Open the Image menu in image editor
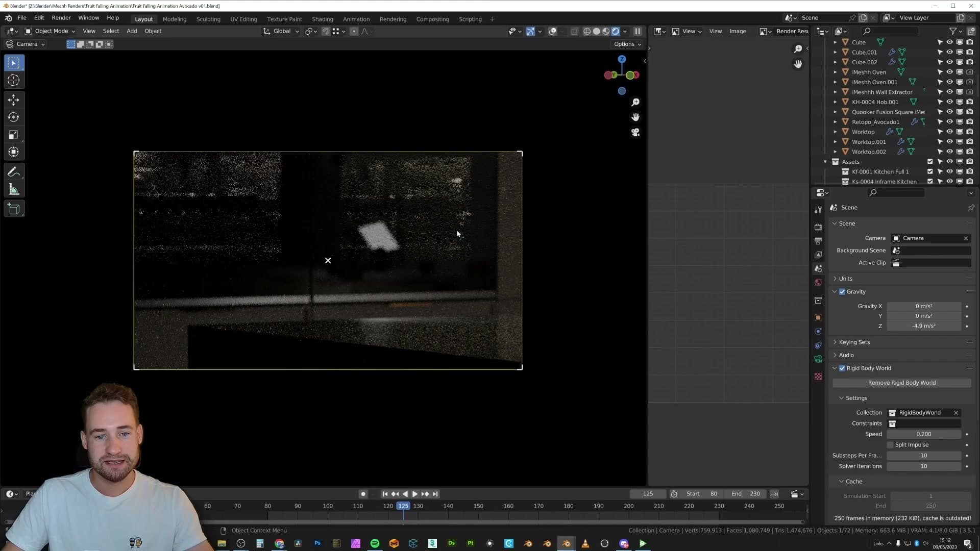Screen dimensions: 980x551 738,31
